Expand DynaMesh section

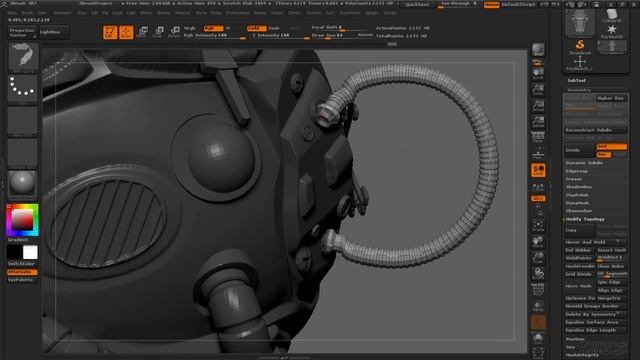[x=577, y=203]
